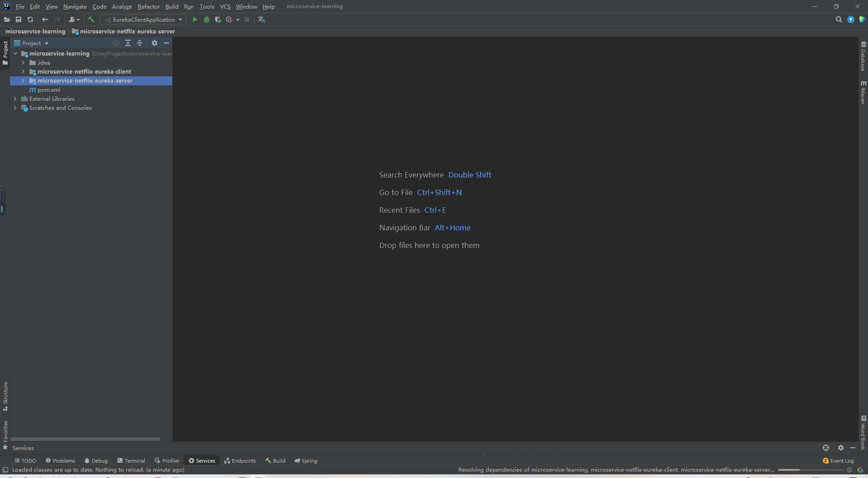Viewport: 868px width, 478px height.
Task: Run EurekaClientApplication with the green play icon
Action: (x=195, y=19)
